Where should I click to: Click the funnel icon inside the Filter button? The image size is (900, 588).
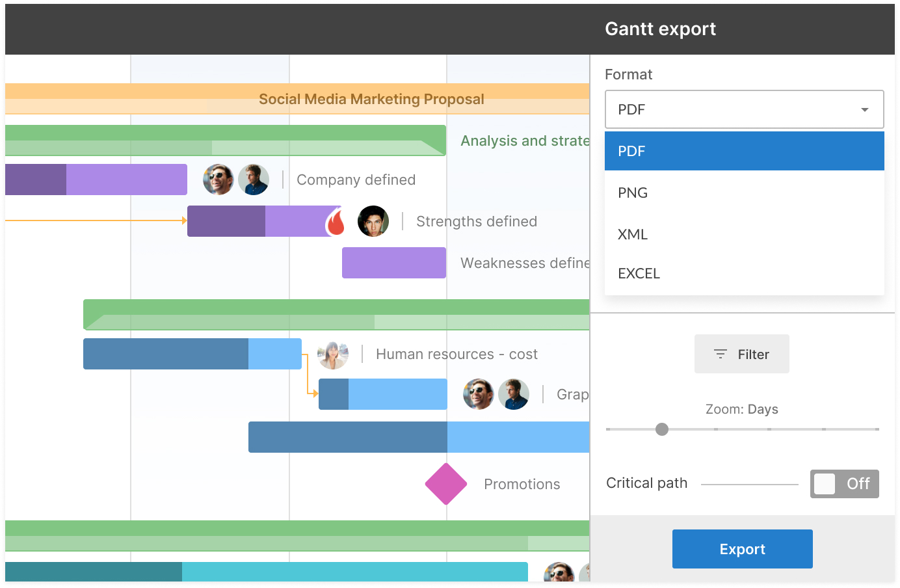[721, 354]
